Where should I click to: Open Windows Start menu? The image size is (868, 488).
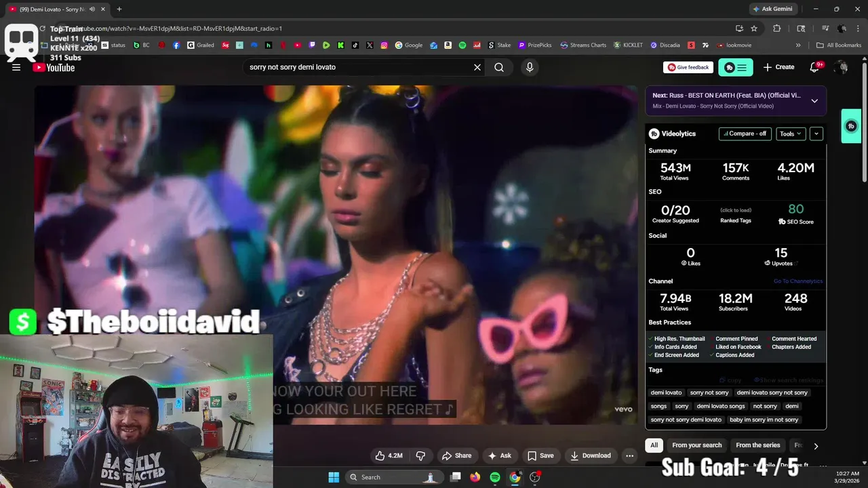pyautogui.click(x=334, y=477)
